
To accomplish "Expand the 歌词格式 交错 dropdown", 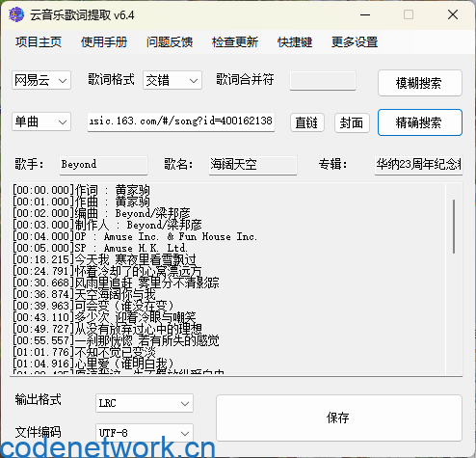I will (x=172, y=80).
